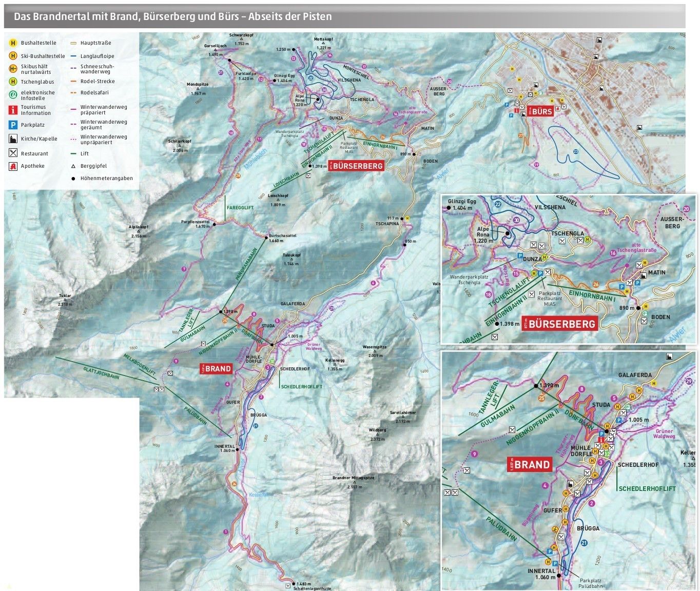Screen dimensions: 700x591
Task: Click the FAREGGLIFT lift label
Action: point(240,208)
